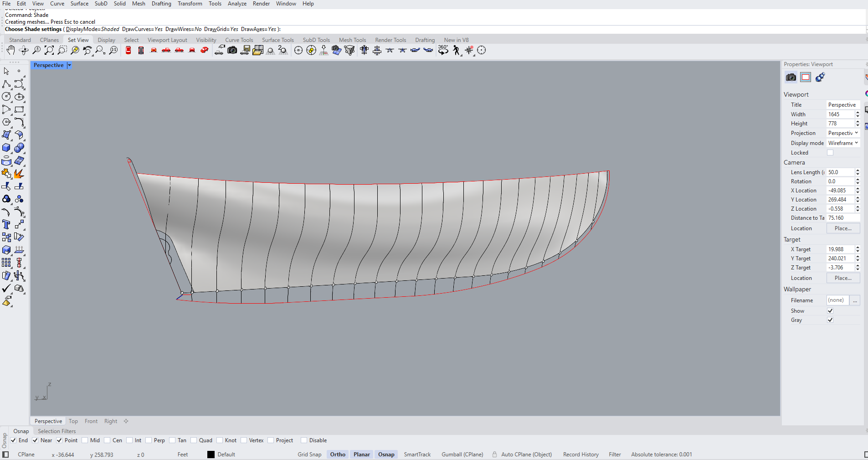Viewport: 868px width, 460px height.
Task: Click the camera icon in the Set View toolbar
Action: pos(232,50)
